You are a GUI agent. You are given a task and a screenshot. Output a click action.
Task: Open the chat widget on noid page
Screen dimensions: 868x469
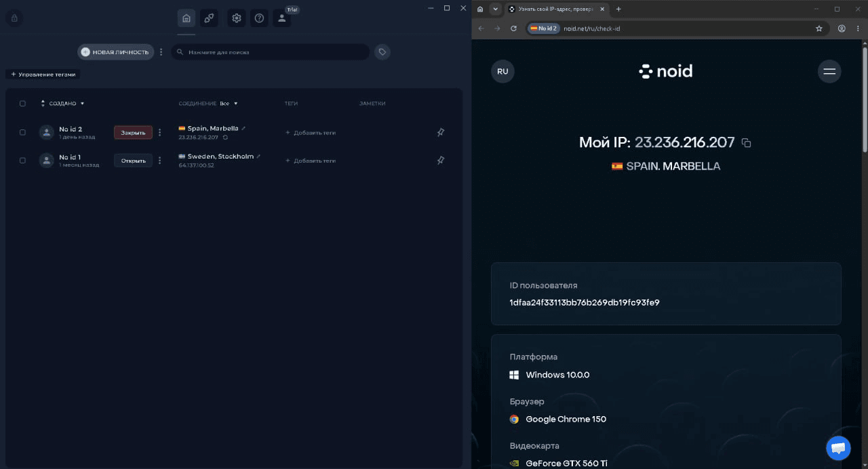[838, 448]
